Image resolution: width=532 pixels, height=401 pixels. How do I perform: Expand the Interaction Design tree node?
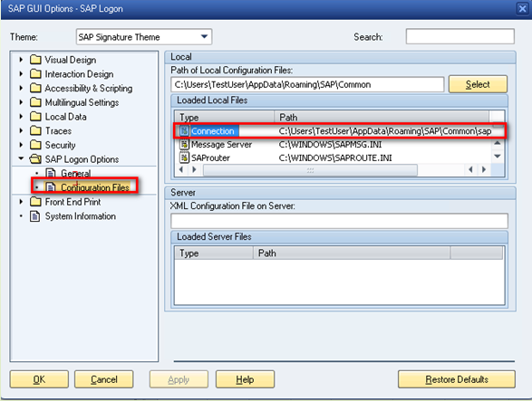point(21,74)
